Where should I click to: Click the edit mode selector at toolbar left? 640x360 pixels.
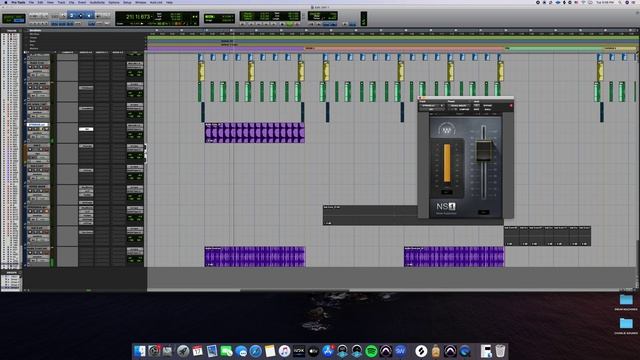pyautogui.click(x=14, y=18)
